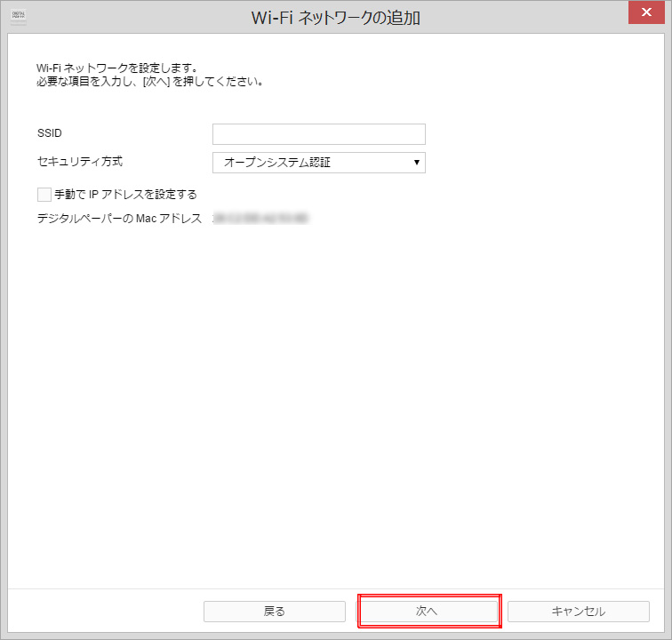Image resolution: width=672 pixels, height=640 pixels.
Task: Click the blank white area below the Mac address
Action: 336,400
